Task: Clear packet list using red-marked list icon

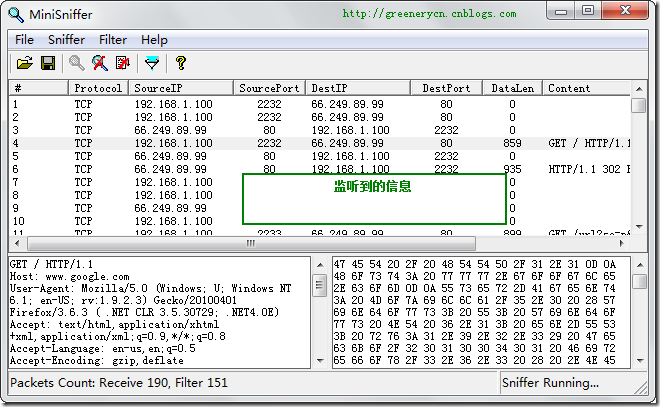Action: pos(122,63)
